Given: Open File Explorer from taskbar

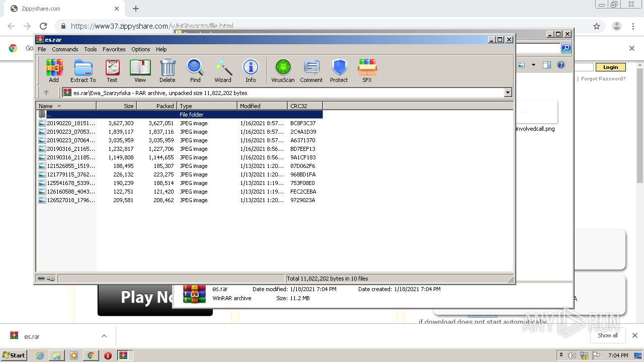Looking at the screenshot, I should click(57, 355).
